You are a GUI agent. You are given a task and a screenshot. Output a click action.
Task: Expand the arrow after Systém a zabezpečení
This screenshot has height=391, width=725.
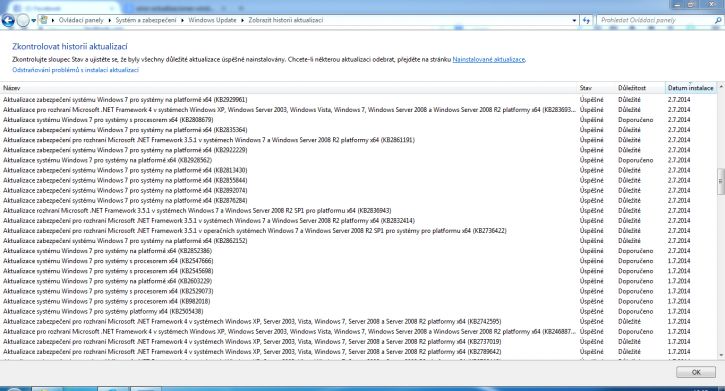pos(182,20)
